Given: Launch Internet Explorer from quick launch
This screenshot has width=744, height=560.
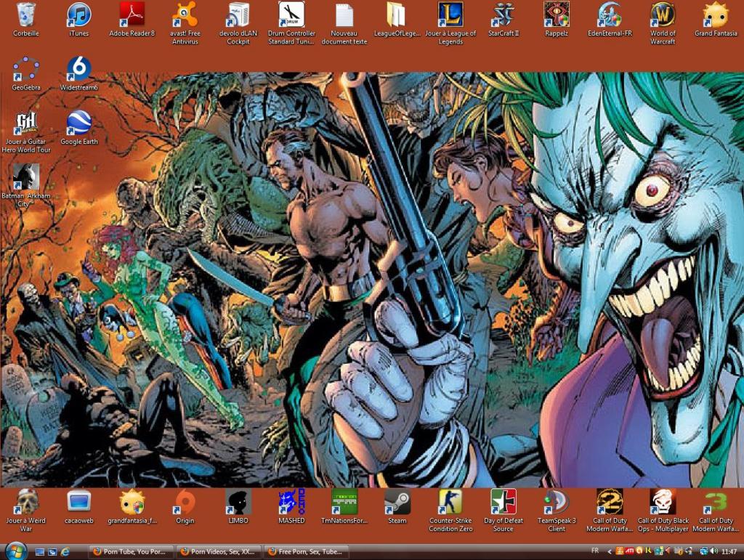Looking at the screenshot, I should pos(65,552).
